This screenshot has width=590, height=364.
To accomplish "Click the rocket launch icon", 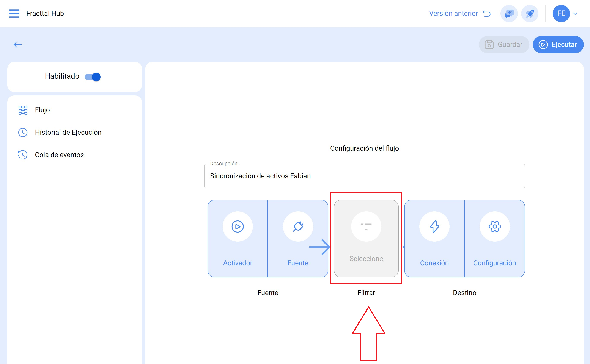I will tap(530, 14).
